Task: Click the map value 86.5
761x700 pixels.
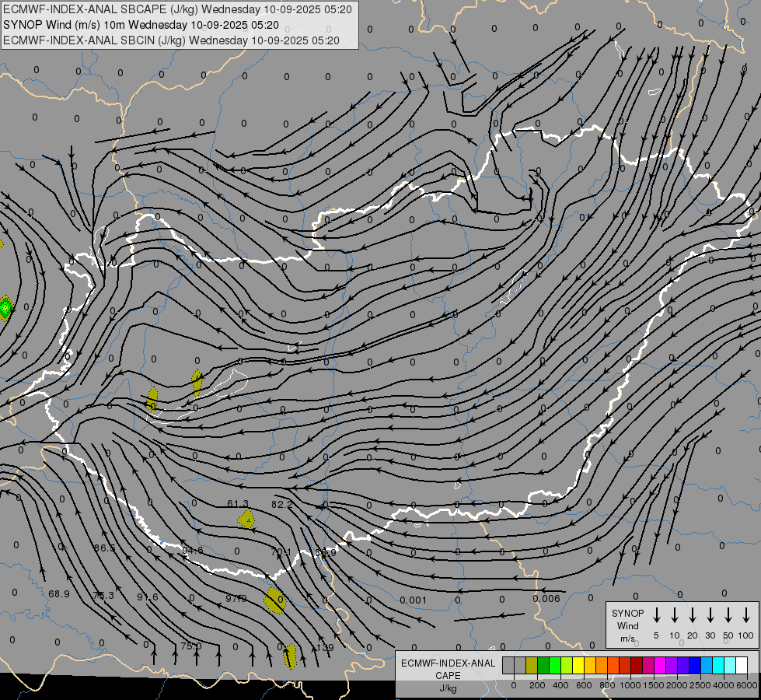Action: (x=105, y=548)
